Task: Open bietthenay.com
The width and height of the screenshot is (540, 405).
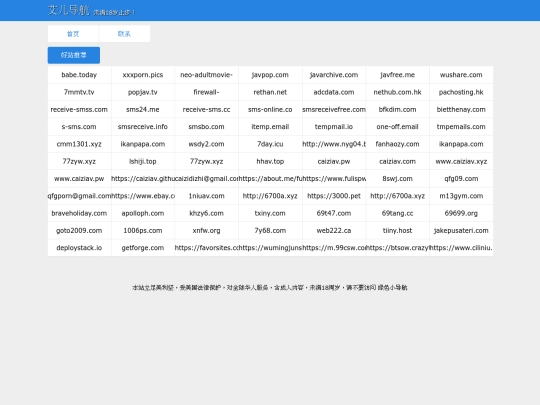Action: (x=461, y=109)
